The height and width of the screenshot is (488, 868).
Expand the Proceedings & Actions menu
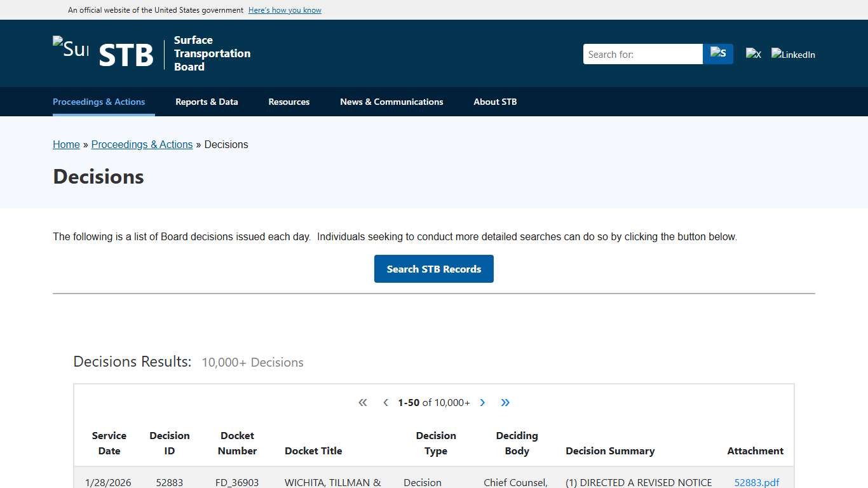[x=98, y=102]
